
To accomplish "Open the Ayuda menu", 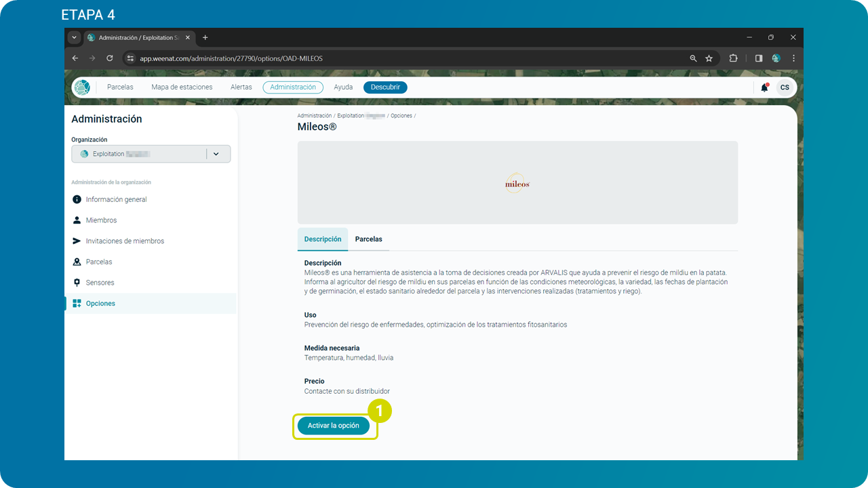I will click(x=343, y=87).
